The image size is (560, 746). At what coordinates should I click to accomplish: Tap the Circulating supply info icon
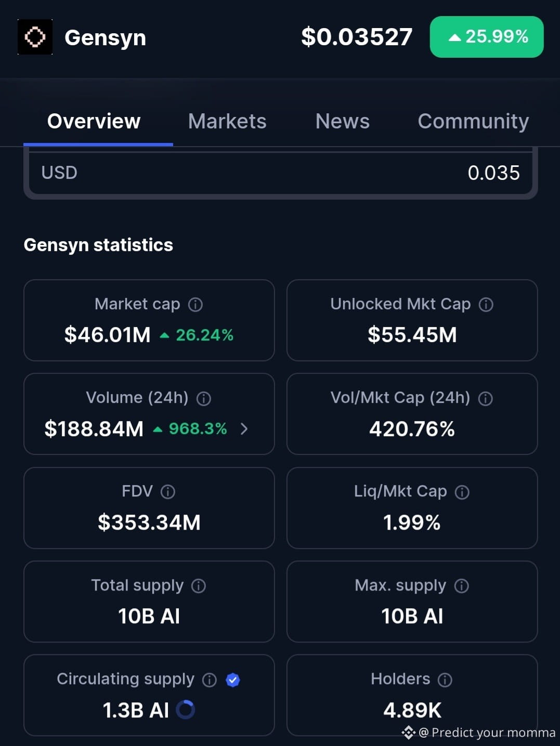click(210, 680)
